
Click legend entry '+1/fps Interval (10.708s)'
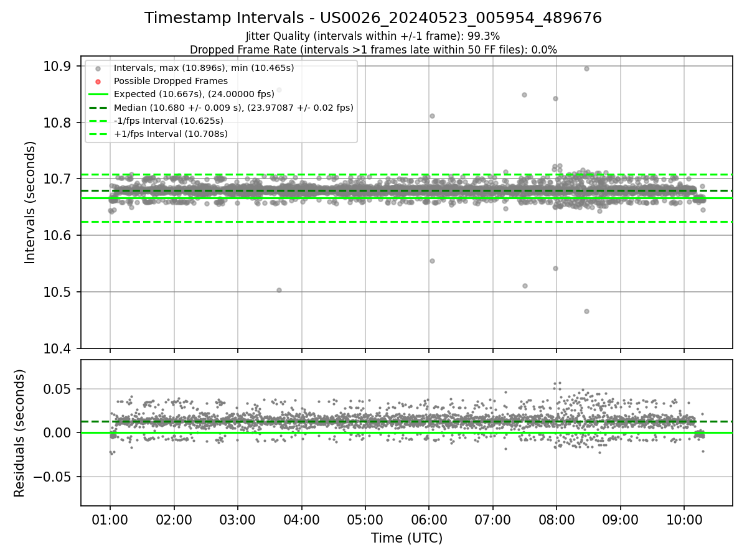171,133
